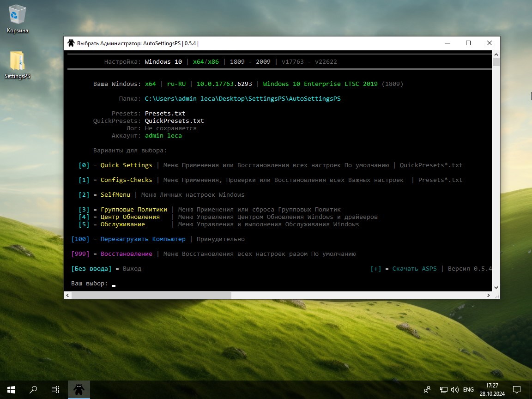Open the Recycle Bin (Корзина) desktop icon
The width and height of the screenshot is (532, 399).
17,19
